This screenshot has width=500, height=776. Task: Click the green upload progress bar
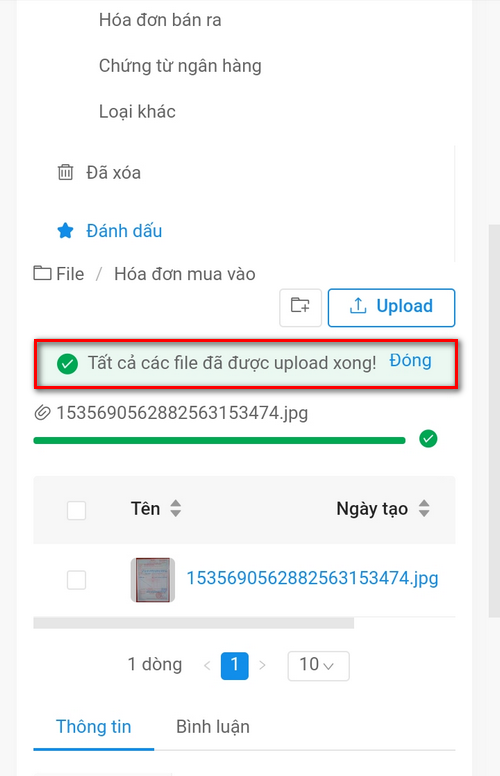click(219, 440)
